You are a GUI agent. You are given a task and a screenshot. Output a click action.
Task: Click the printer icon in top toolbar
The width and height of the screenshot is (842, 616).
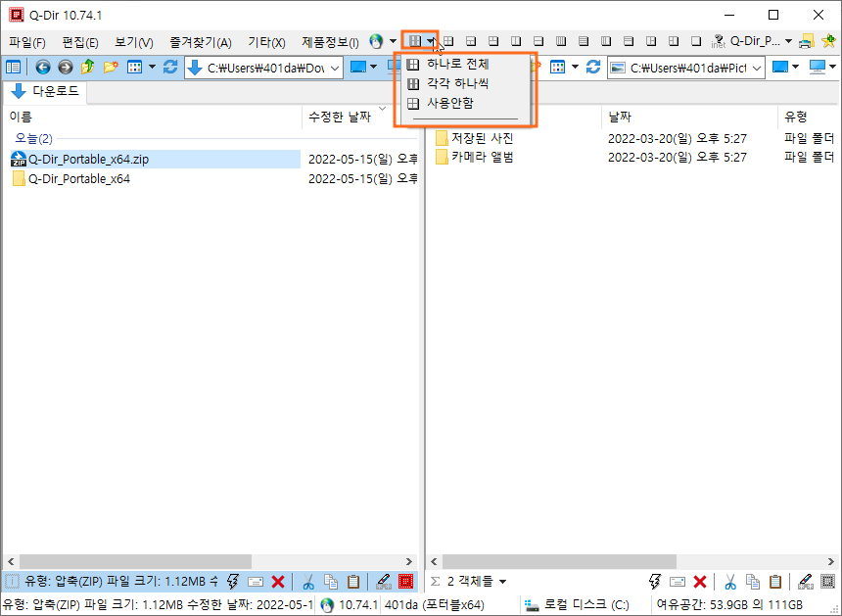pyautogui.click(x=806, y=41)
